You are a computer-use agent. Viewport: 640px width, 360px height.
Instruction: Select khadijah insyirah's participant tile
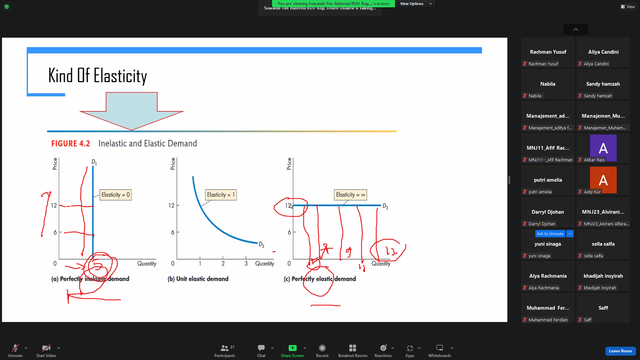pos(603,276)
